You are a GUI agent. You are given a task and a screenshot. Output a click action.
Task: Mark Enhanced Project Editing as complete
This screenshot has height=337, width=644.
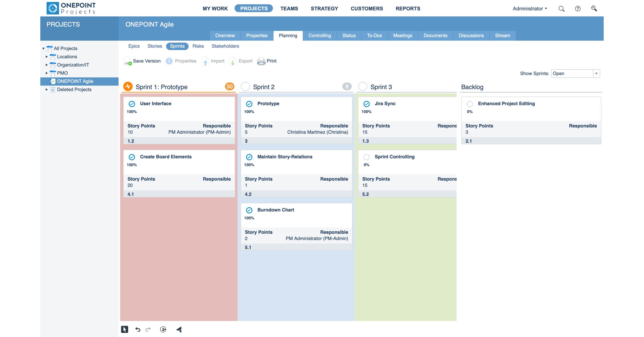(470, 104)
